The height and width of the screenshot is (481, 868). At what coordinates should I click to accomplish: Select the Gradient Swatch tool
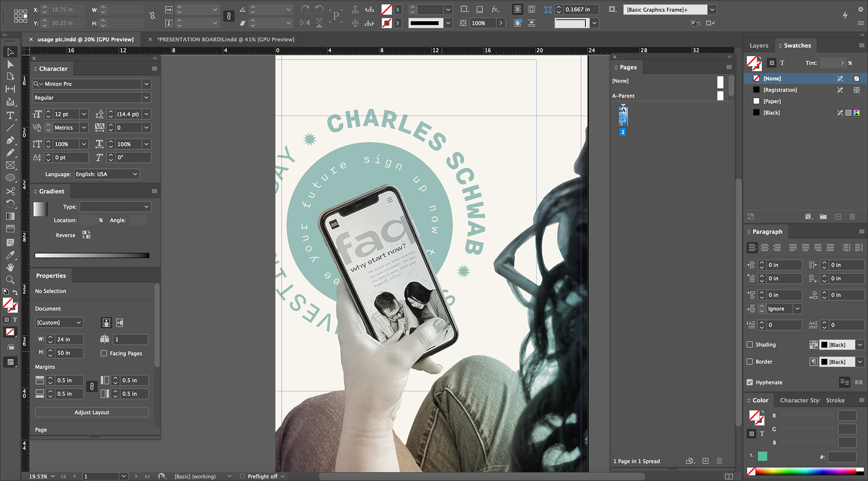(10, 216)
